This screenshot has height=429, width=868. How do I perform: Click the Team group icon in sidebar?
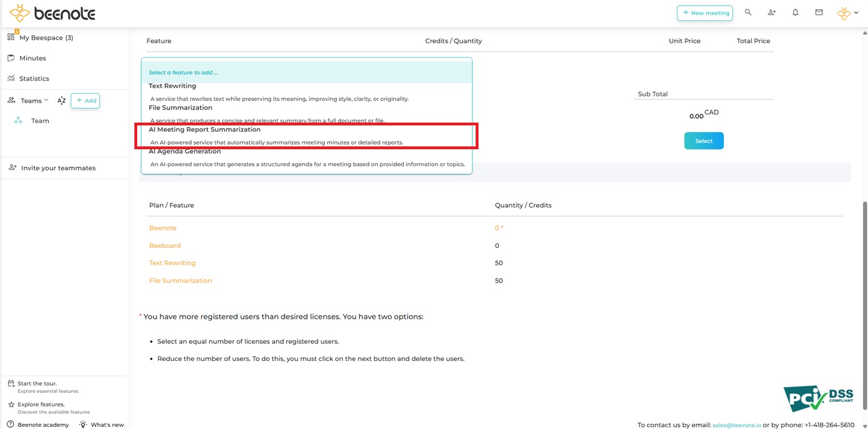click(18, 121)
